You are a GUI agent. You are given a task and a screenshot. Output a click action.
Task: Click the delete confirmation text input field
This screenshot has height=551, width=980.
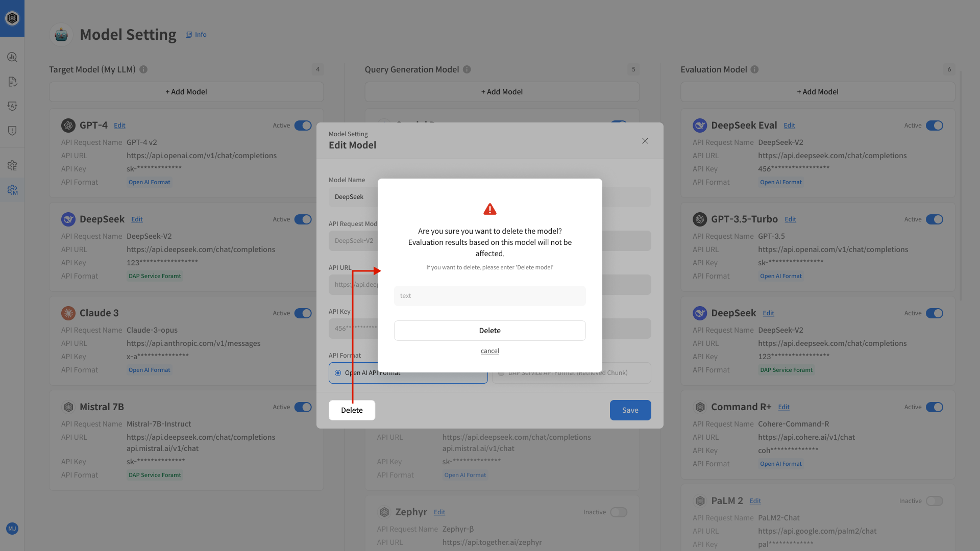coord(490,296)
